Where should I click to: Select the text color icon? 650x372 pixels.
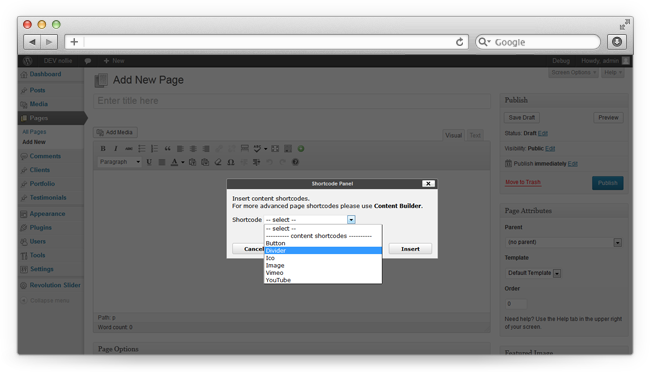[x=174, y=162]
